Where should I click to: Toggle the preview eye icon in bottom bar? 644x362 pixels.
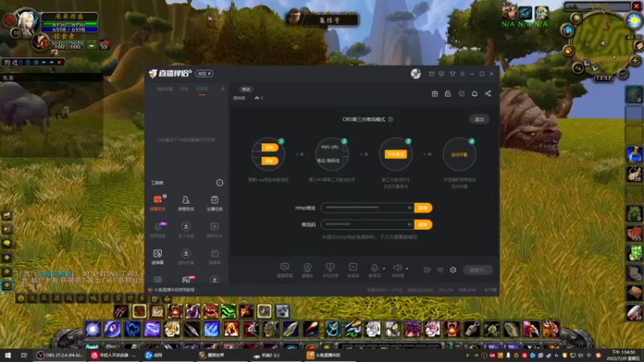pos(440,269)
